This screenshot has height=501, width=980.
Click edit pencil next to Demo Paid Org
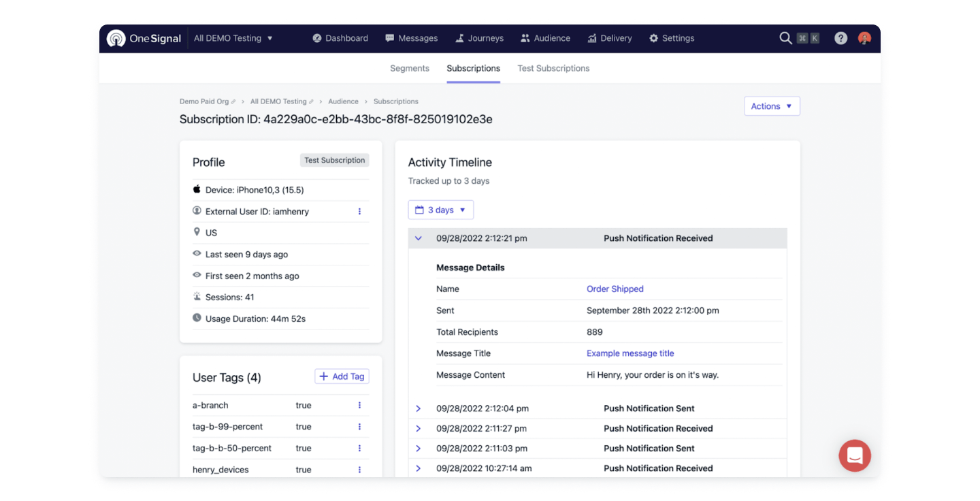[x=233, y=102]
